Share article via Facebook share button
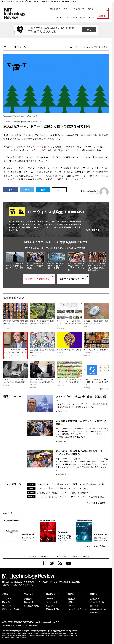The image size is (114, 644). (x=10, y=190)
